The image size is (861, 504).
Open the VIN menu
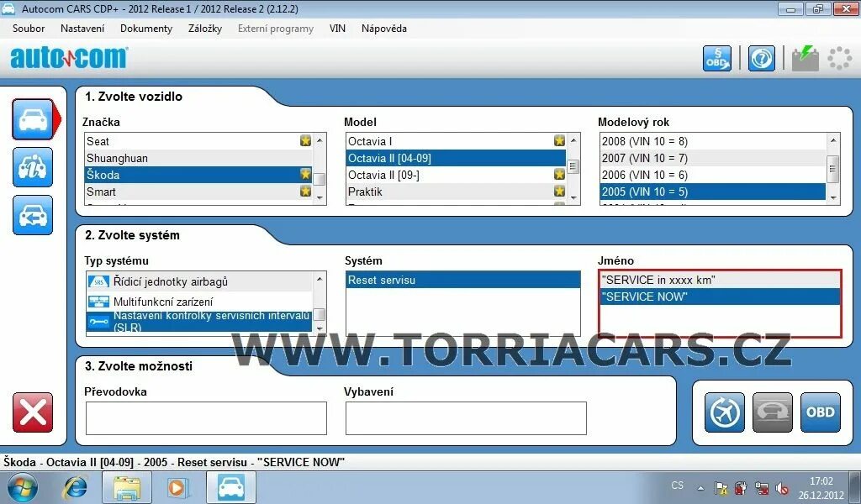(337, 29)
